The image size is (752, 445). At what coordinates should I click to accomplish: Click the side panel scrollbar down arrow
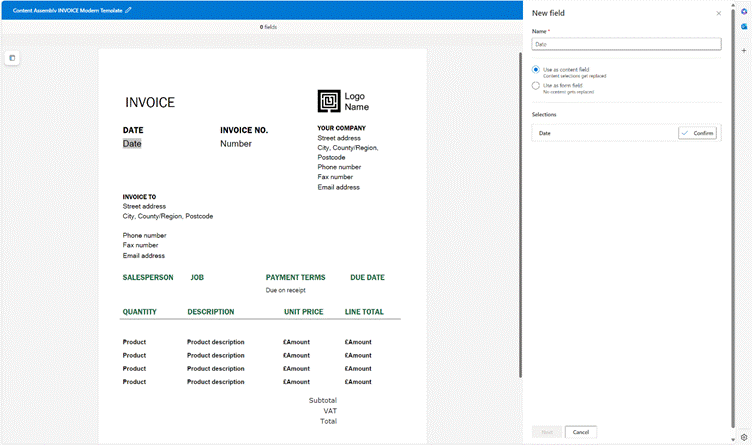pyautogui.click(x=731, y=438)
